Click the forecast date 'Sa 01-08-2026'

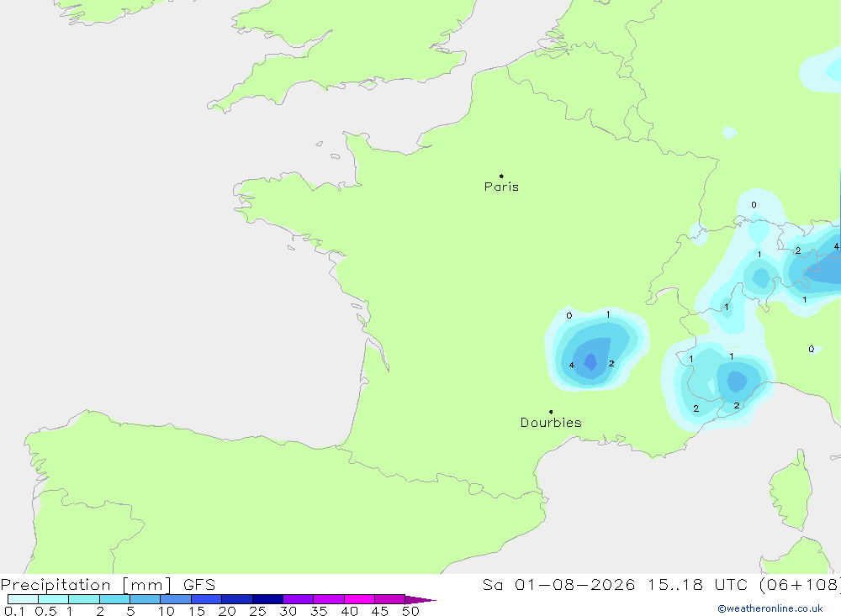(558, 585)
